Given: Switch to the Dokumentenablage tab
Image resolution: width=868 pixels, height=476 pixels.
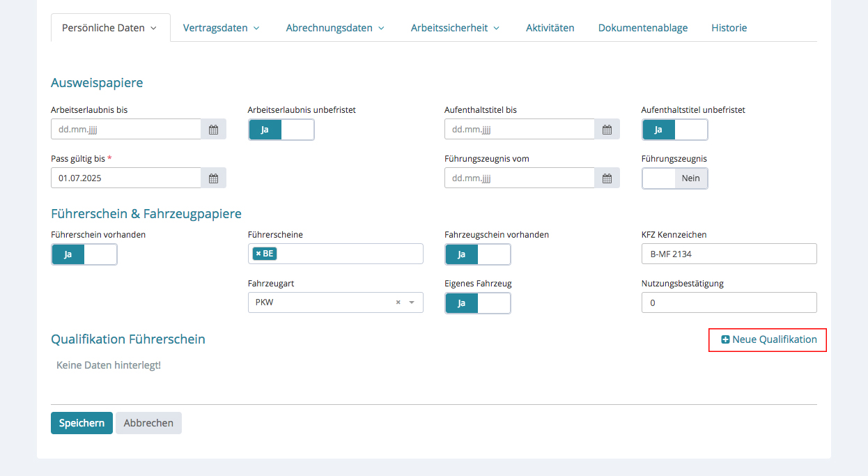Looking at the screenshot, I should (642, 28).
